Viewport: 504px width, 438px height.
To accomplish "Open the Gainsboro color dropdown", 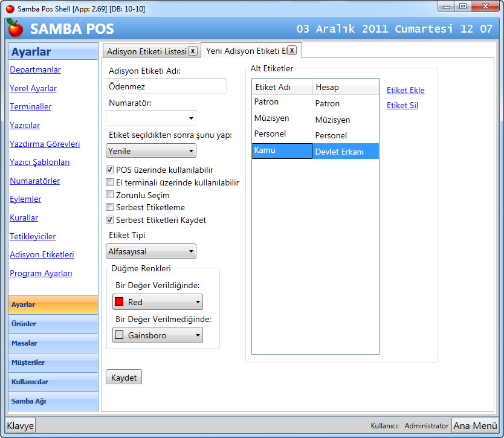I will 158,335.
